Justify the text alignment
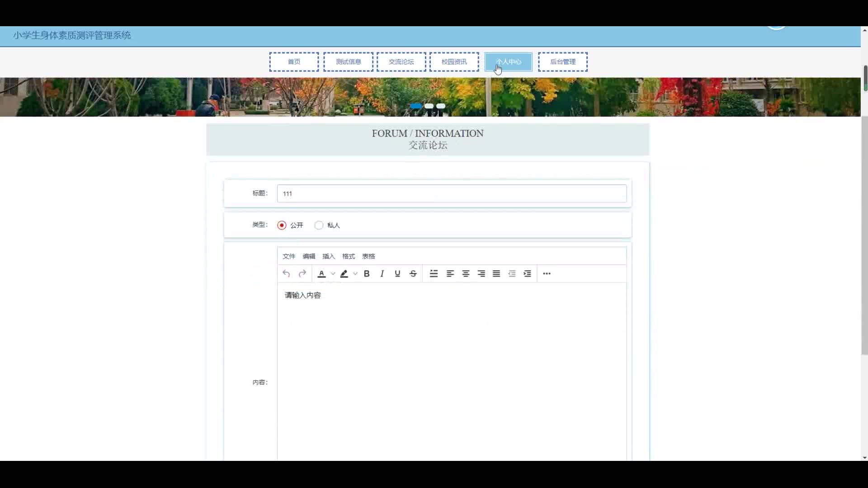This screenshot has height=488, width=868. click(x=496, y=273)
